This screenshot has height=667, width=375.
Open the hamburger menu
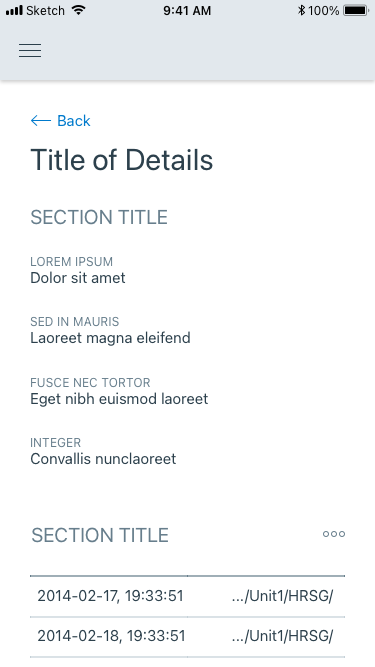tap(30, 50)
